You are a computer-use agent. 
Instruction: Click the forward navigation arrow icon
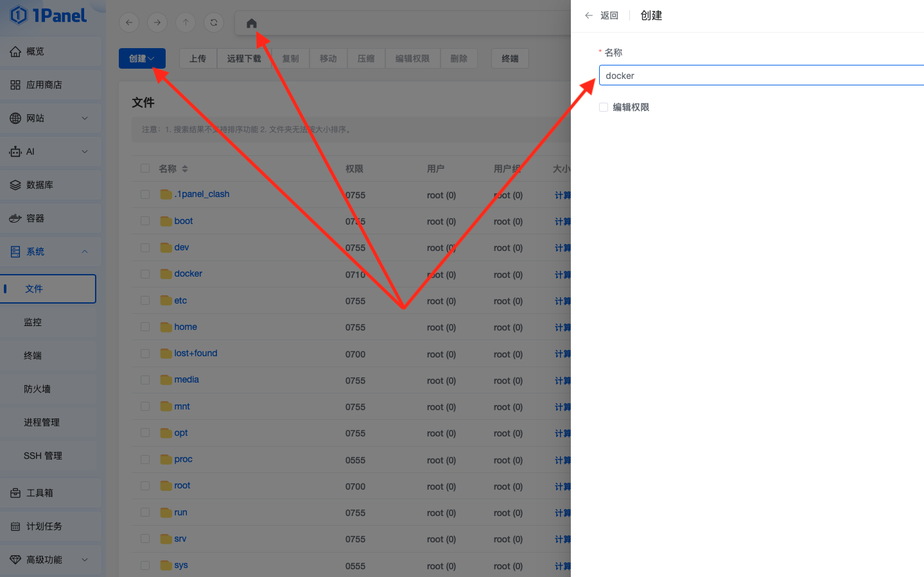pyautogui.click(x=157, y=22)
